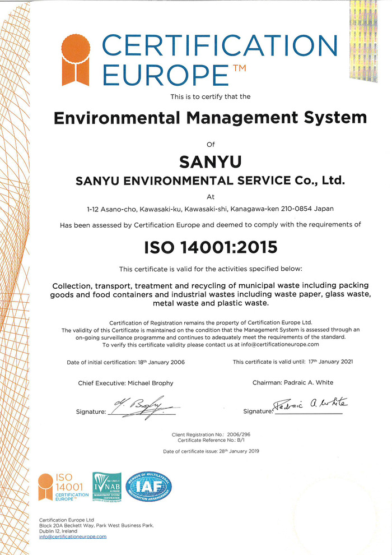Select the ISO 14001:2015 standard heading
The height and width of the screenshot is (555, 392).
pyautogui.click(x=210, y=247)
